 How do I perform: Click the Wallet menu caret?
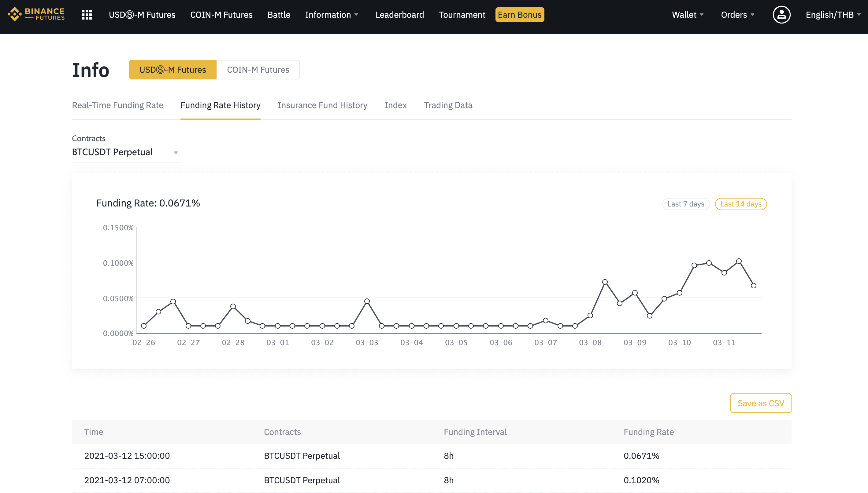pos(702,15)
